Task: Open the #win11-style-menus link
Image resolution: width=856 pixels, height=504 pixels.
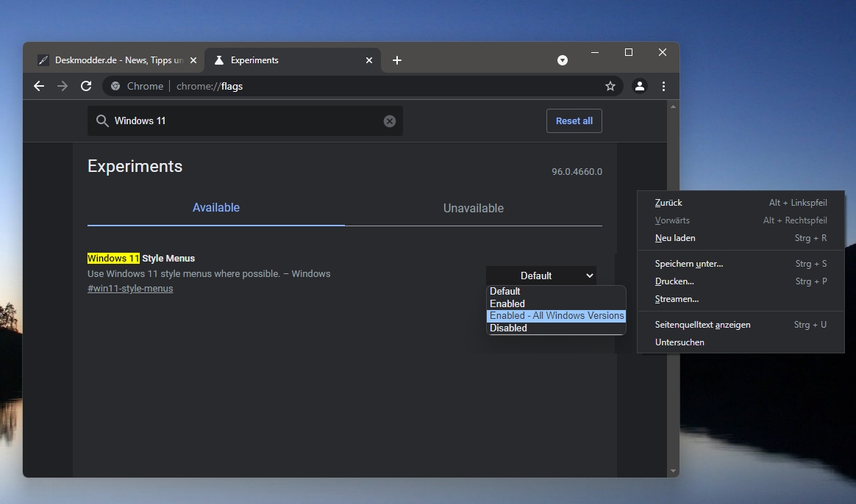Action: click(x=130, y=289)
